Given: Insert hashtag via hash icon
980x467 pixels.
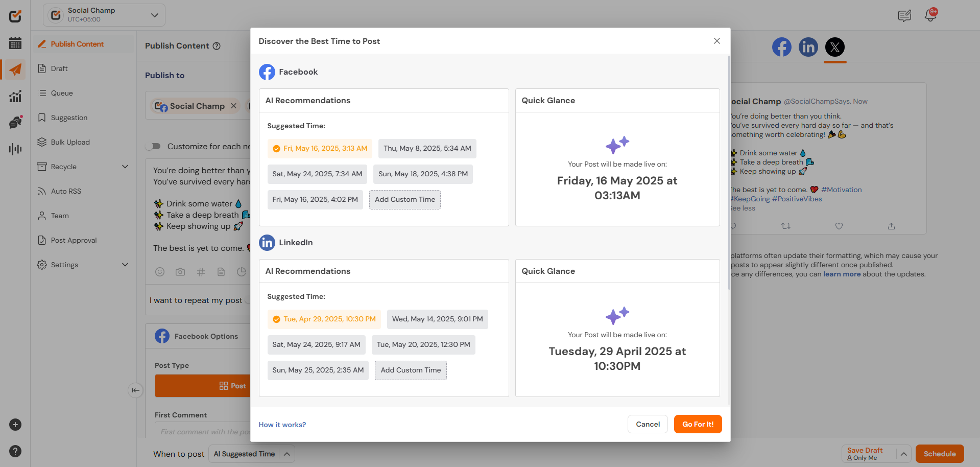Looking at the screenshot, I should tap(201, 272).
